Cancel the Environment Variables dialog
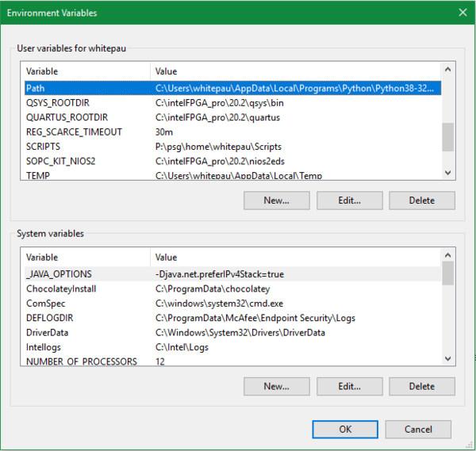This screenshot has height=451, width=476. click(418, 429)
